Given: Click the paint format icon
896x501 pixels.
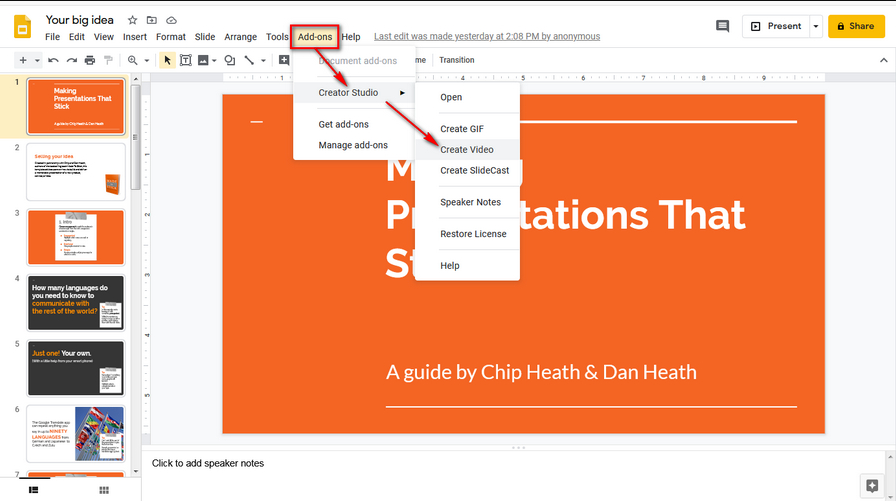Looking at the screenshot, I should [108, 60].
